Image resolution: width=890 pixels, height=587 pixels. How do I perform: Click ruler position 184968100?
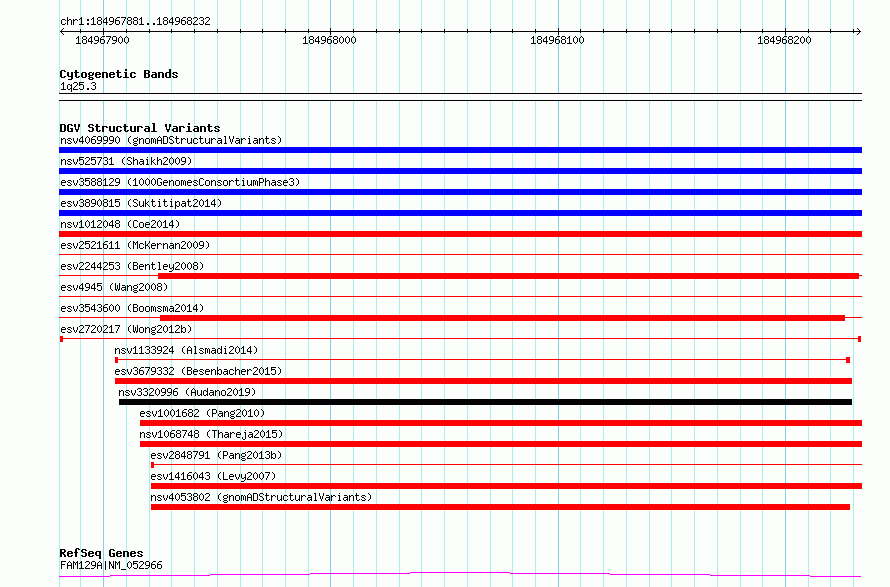click(x=557, y=40)
